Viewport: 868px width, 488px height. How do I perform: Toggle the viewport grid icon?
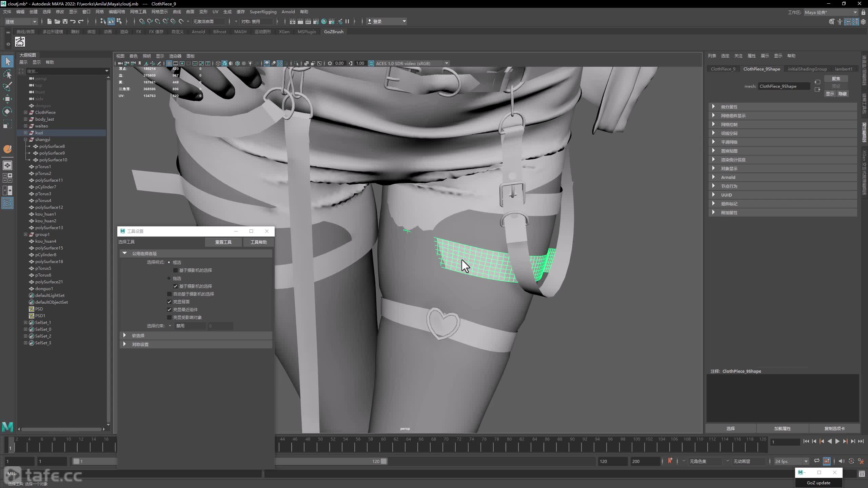click(x=169, y=63)
